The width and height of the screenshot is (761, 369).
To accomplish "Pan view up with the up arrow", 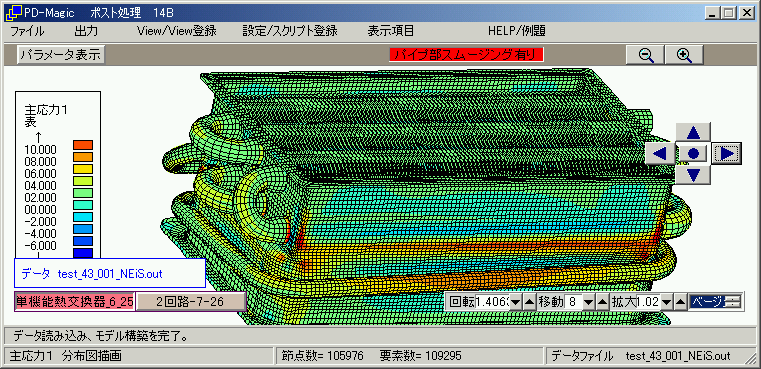I will 693,132.
